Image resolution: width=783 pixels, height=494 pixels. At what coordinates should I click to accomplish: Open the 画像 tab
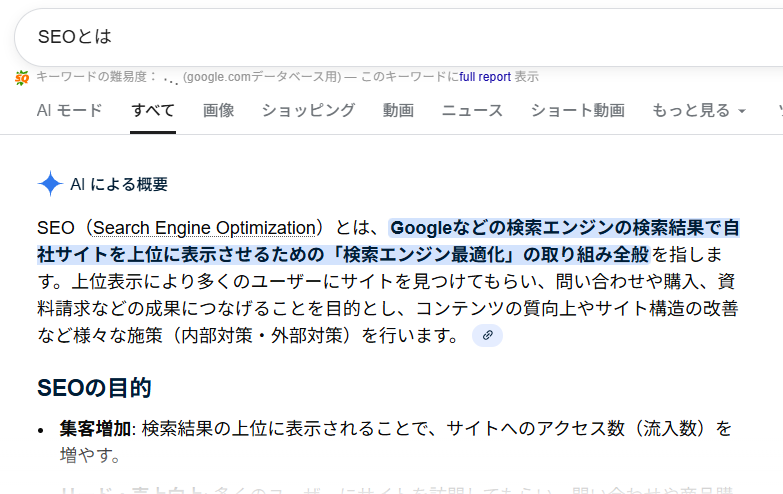pyautogui.click(x=218, y=110)
